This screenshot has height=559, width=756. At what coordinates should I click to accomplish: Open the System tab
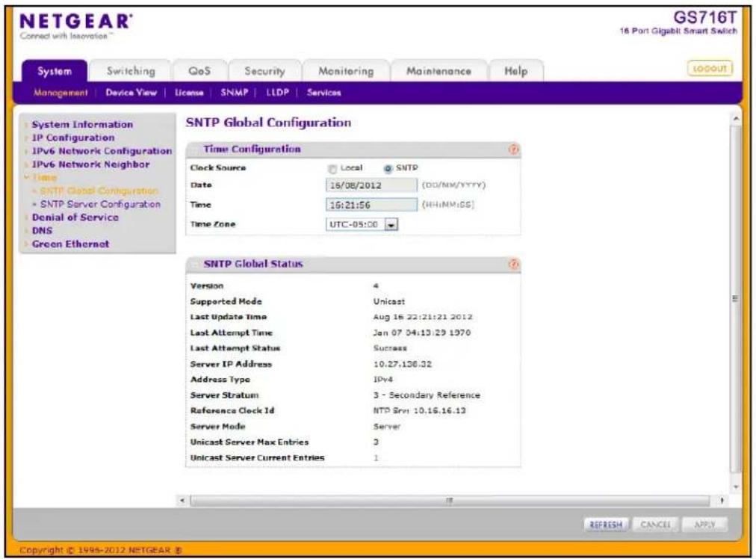click(x=55, y=71)
